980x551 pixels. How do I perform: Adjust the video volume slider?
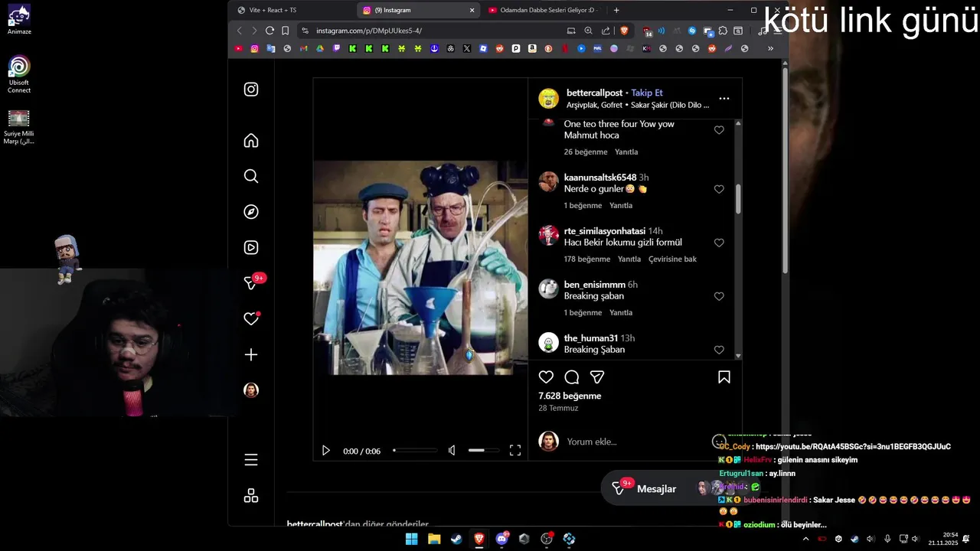483,451
